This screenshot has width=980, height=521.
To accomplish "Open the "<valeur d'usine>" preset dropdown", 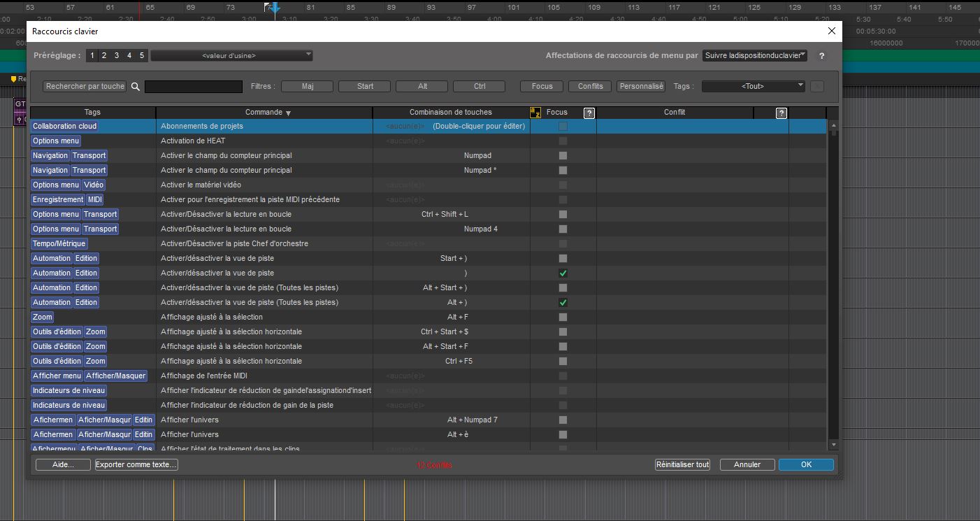I will [x=231, y=55].
